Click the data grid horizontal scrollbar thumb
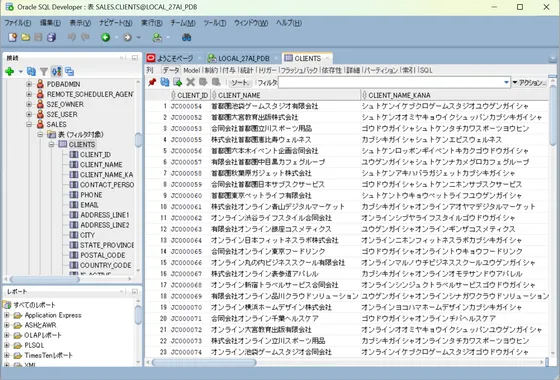560x380 pixels. click(x=204, y=362)
